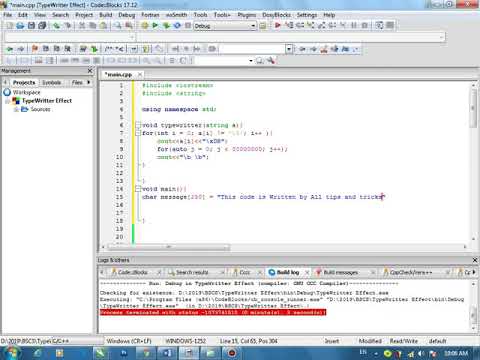Open the Debug menu
This screenshot has height=360, width=480.
pyautogui.click(x=127, y=15)
